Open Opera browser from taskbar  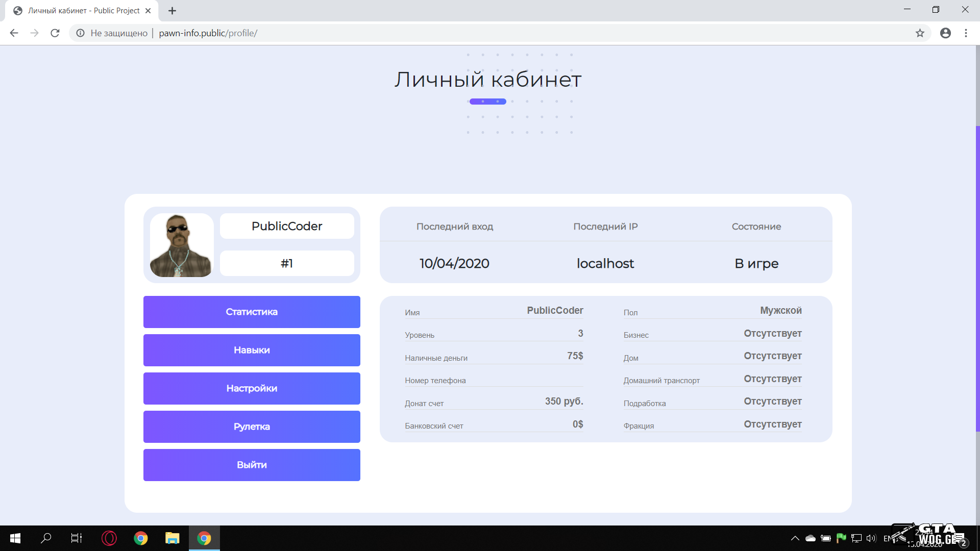pos(109,538)
